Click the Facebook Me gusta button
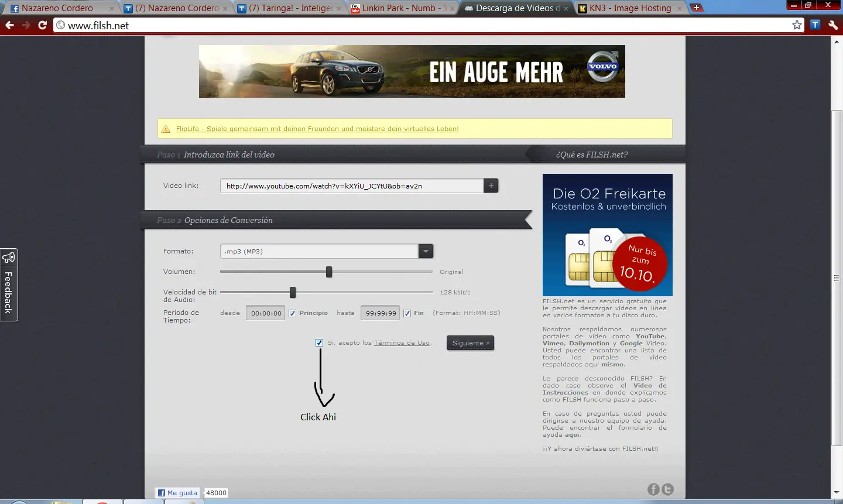 click(177, 493)
